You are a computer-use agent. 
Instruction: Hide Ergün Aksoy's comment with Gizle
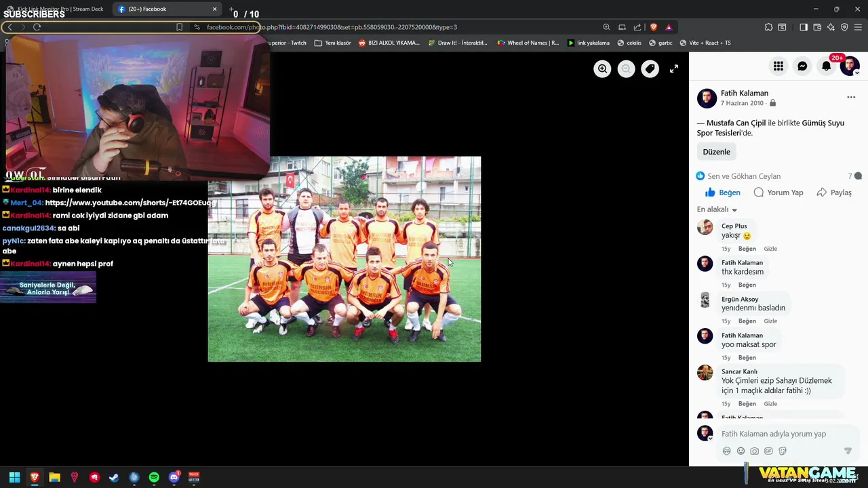(770, 321)
